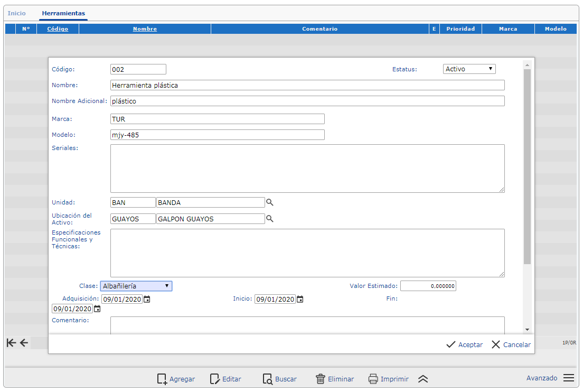Switch to the Inicio tab
The height and width of the screenshot is (392, 583).
16,13
